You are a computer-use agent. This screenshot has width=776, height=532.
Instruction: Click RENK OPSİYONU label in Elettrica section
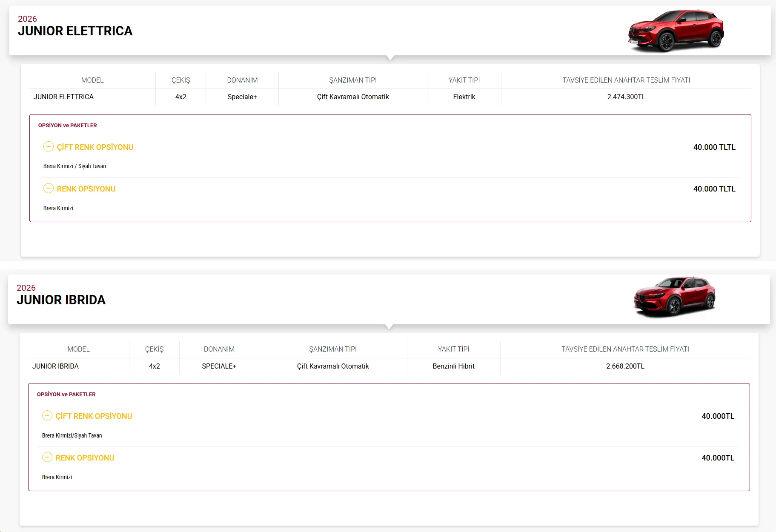(86, 189)
